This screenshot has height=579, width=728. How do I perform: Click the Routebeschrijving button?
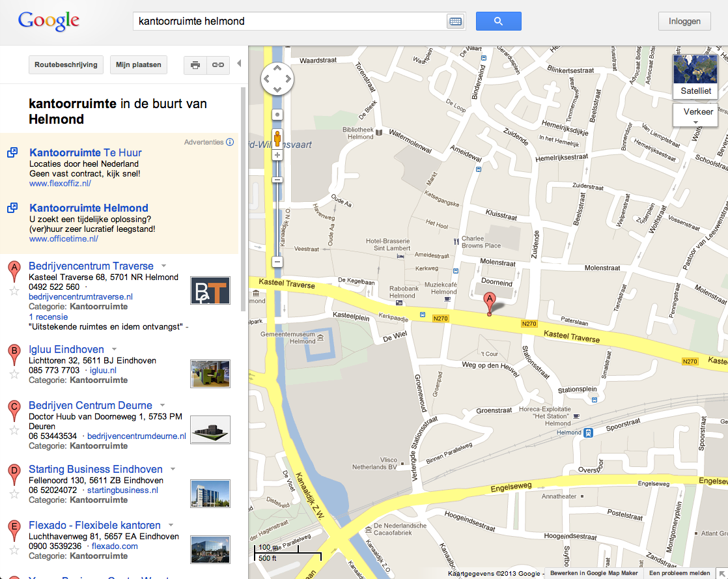[x=65, y=64]
